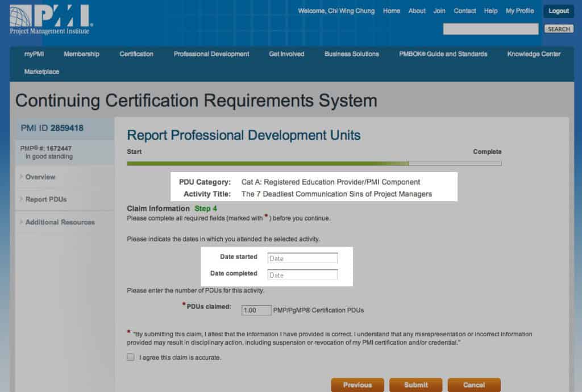Click the 'In good standing' status text
582x392 pixels.
pyautogui.click(x=49, y=156)
